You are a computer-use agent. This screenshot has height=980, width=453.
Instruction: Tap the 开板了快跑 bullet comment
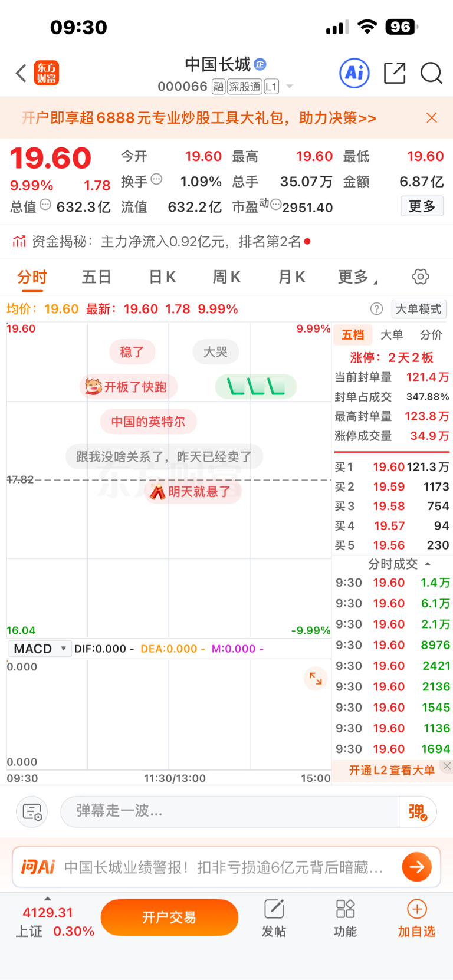(x=129, y=387)
